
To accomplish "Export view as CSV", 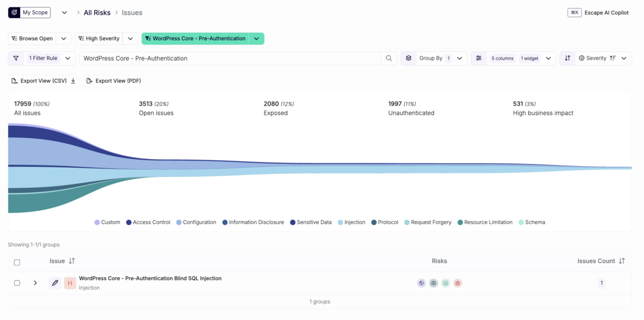I will tap(44, 81).
